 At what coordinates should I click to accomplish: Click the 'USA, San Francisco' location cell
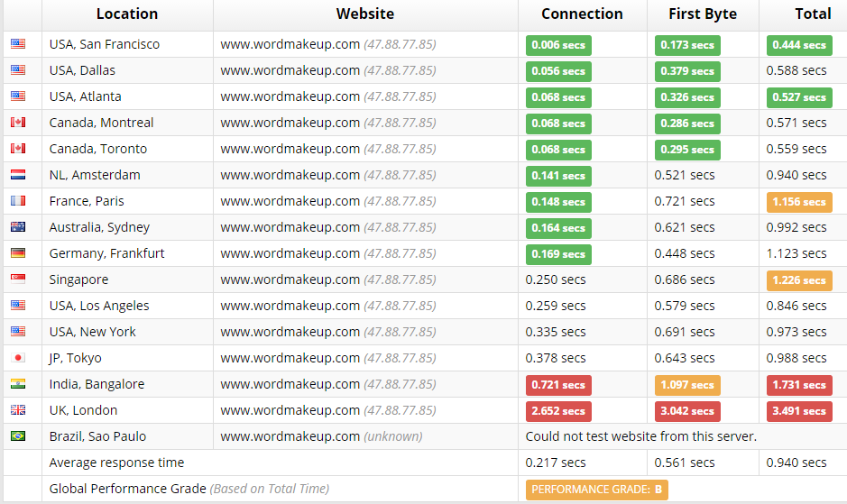(x=127, y=44)
